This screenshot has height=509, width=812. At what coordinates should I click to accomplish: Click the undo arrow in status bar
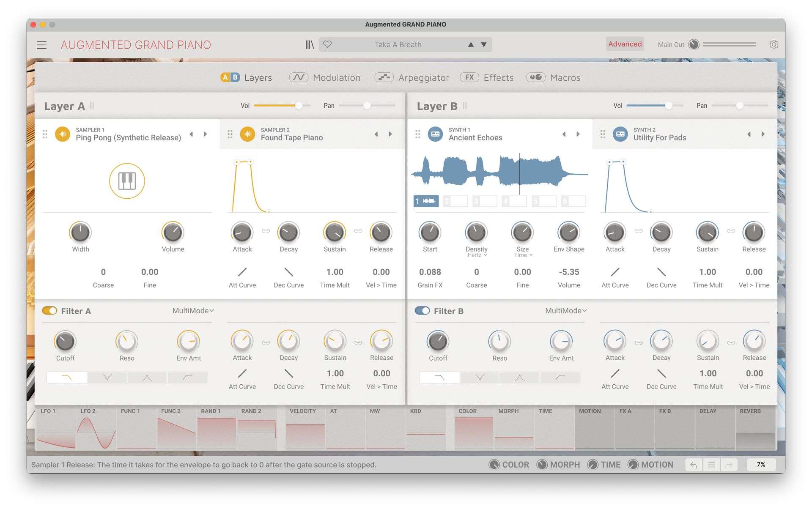pos(694,465)
